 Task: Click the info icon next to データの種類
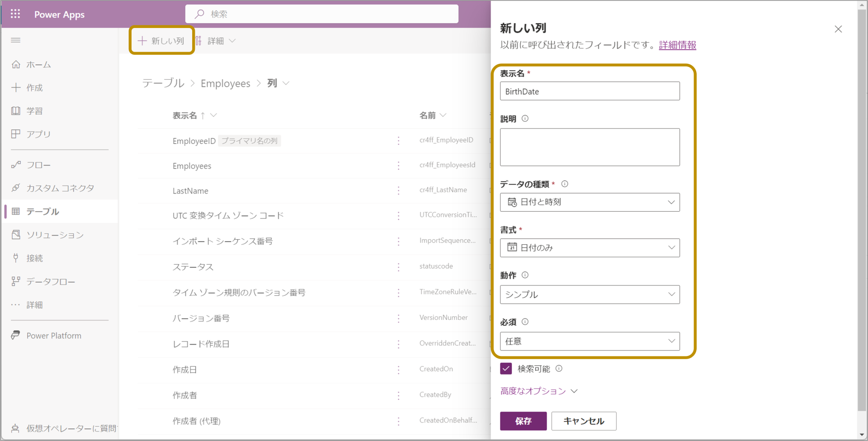pyautogui.click(x=565, y=184)
